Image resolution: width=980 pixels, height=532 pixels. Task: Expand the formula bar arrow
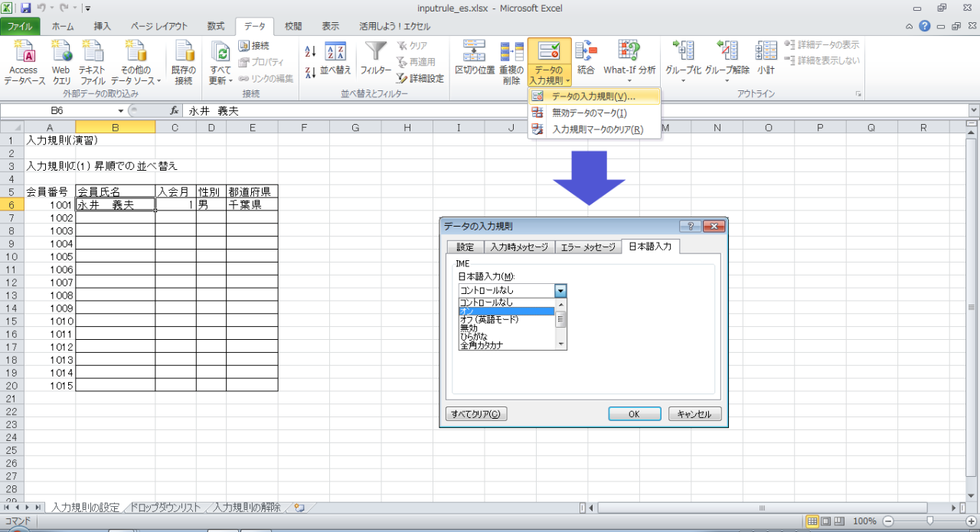pyautogui.click(x=972, y=111)
